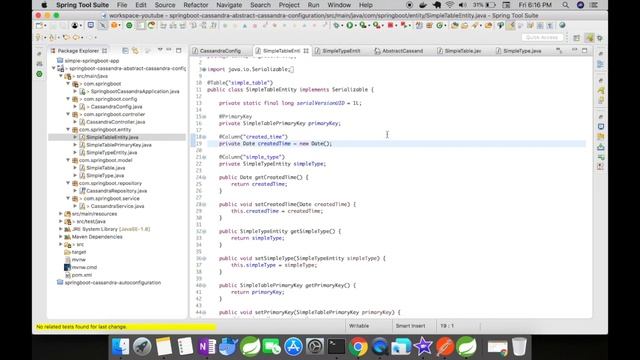640x360 pixels.
Task: Open Terminal from the dock
Action: click(336, 347)
